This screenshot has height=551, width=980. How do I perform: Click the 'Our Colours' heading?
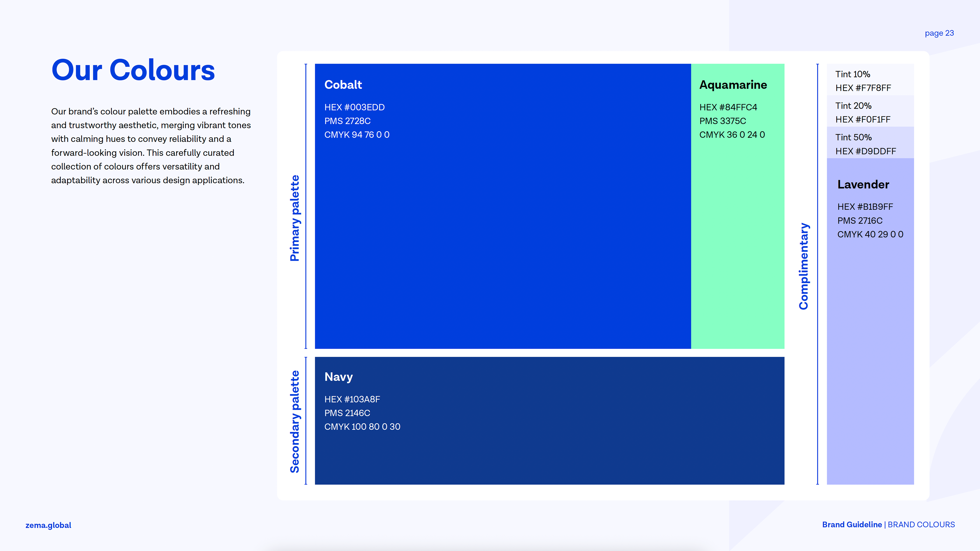tap(133, 70)
